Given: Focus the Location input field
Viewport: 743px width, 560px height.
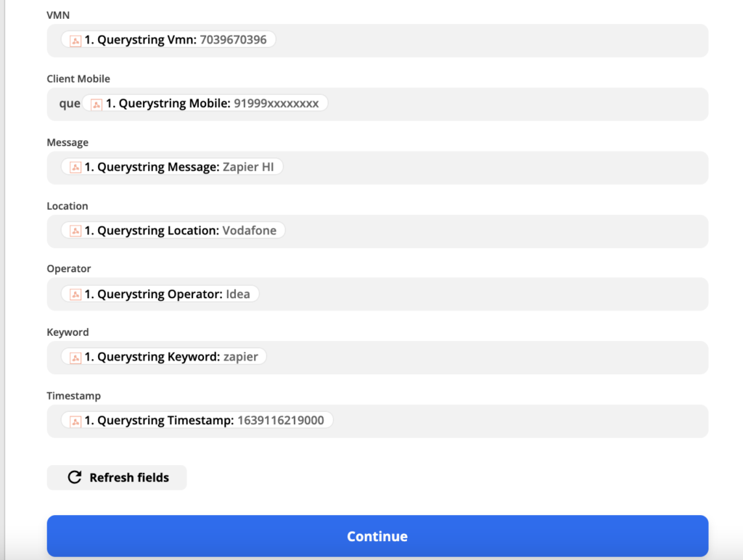Looking at the screenshot, I should point(377,231).
